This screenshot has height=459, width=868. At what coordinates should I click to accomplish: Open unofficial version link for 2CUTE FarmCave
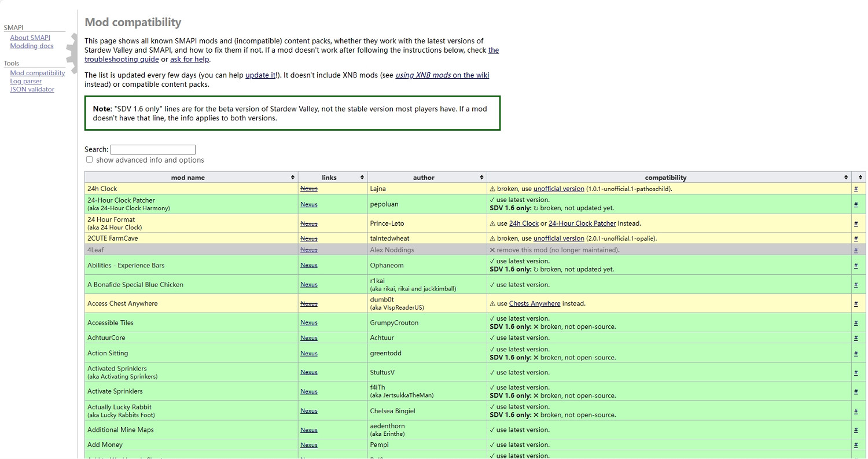tap(558, 238)
